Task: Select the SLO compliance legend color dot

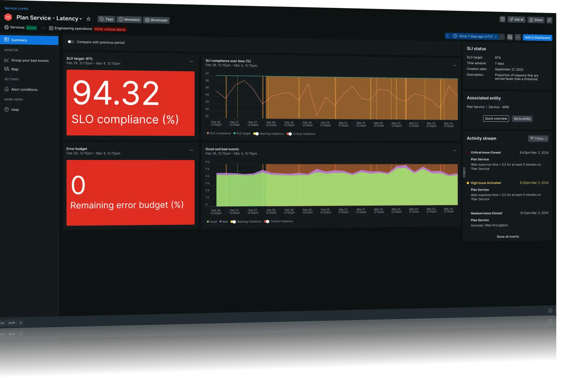Action: point(208,134)
